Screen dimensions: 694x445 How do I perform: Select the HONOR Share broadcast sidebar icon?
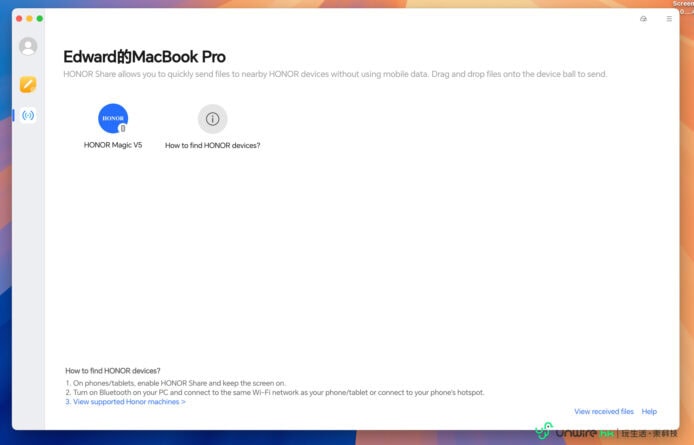coord(28,115)
